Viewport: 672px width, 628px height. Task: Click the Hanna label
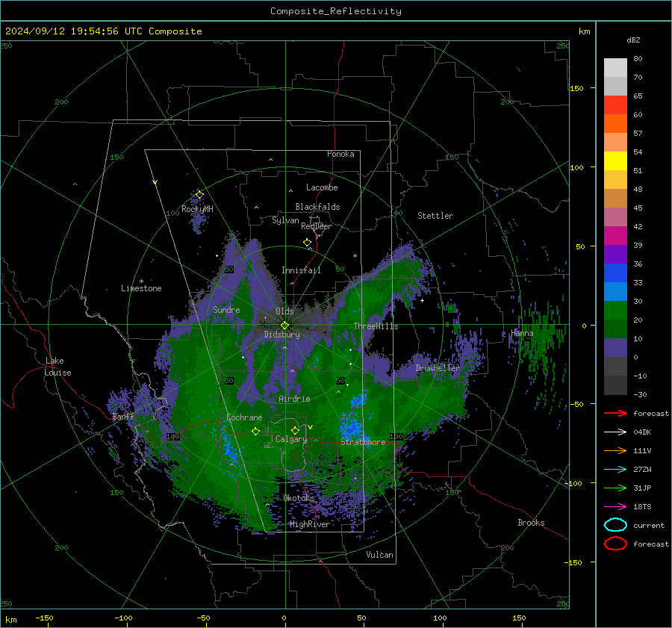522,333
